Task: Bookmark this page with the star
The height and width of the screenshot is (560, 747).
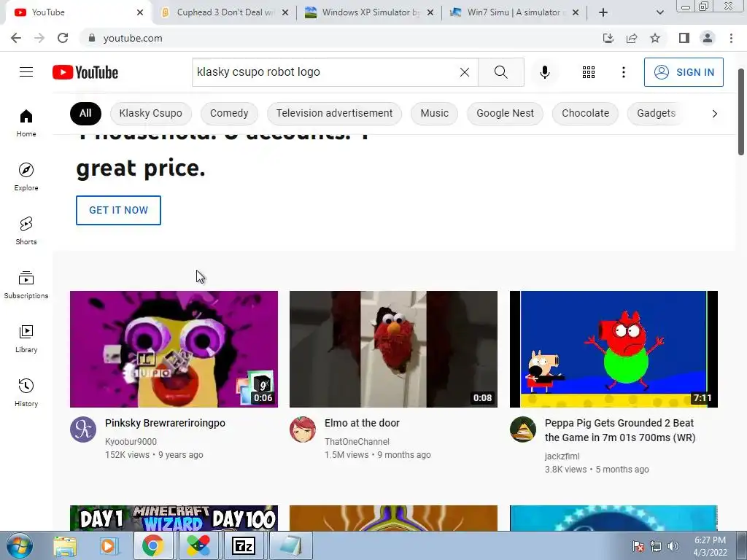Action: tap(655, 38)
